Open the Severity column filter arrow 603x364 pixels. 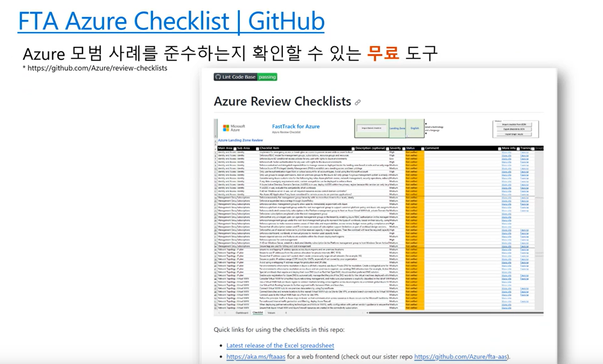[x=404, y=148]
